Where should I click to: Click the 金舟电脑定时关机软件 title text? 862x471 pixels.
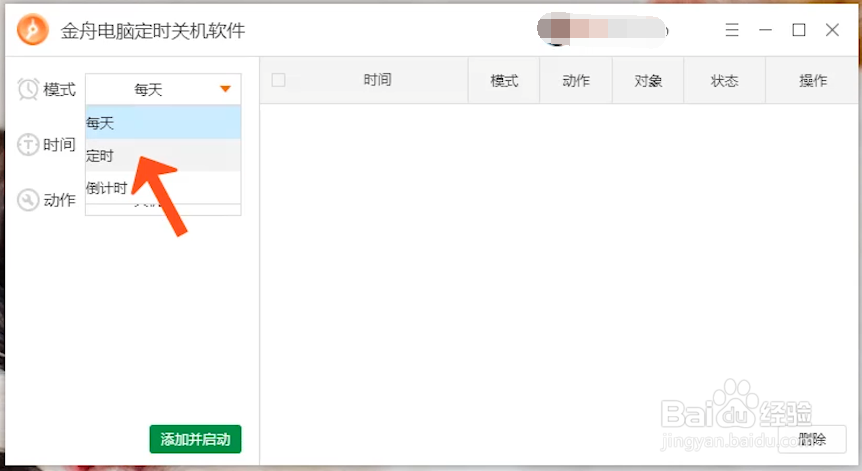153,31
